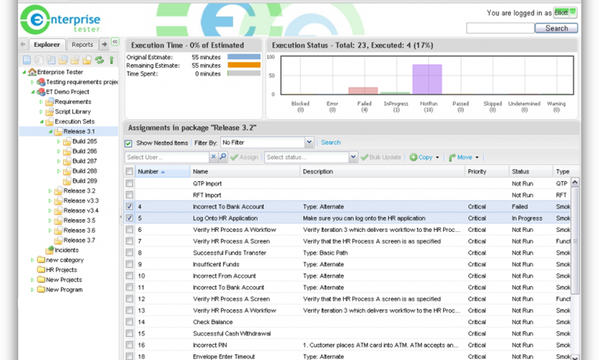Toggle the select-all checkbox in table header
This screenshot has height=360, width=600.
coord(129,171)
